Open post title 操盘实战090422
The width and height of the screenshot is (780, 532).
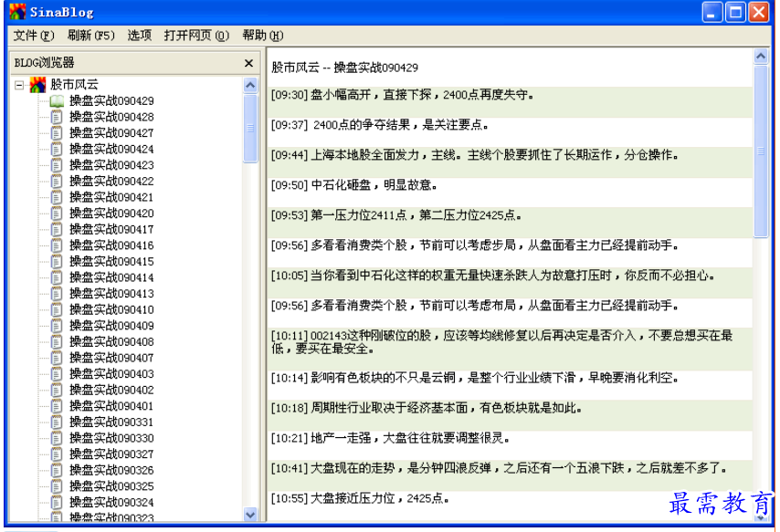(111, 181)
